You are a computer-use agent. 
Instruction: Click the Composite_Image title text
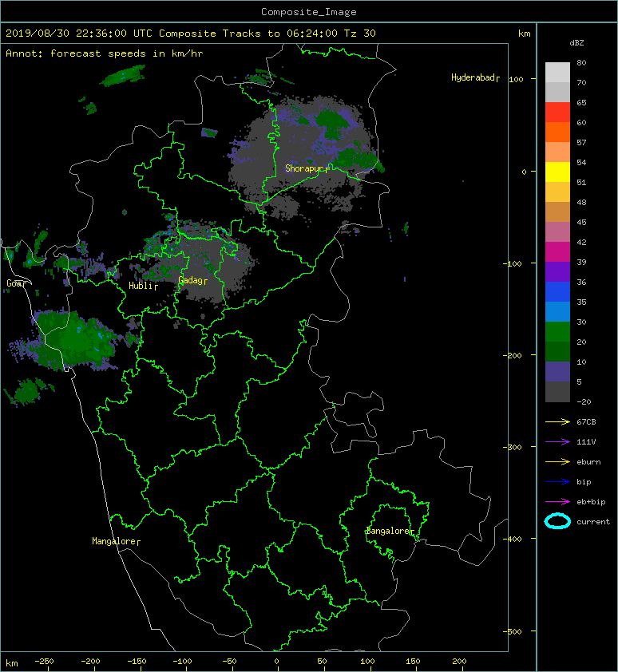click(x=309, y=12)
